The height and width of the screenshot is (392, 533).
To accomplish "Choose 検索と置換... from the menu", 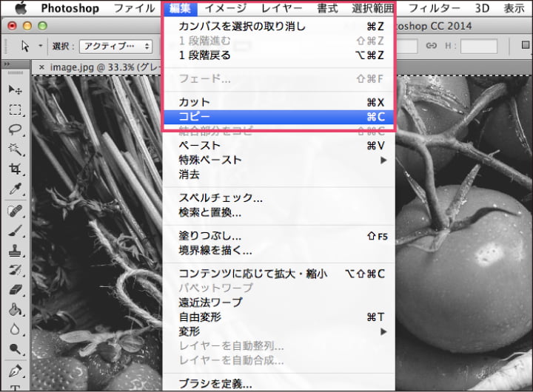I will (279, 213).
